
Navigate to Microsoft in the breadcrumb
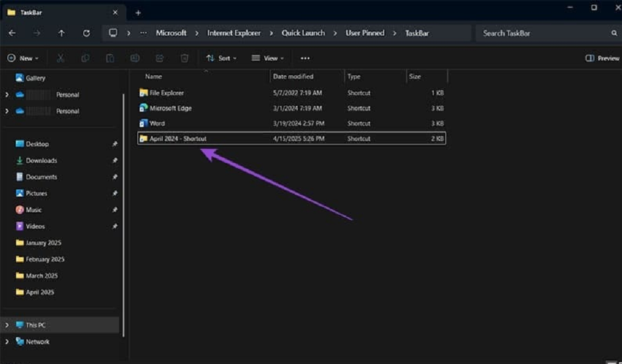pyautogui.click(x=171, y=33)
